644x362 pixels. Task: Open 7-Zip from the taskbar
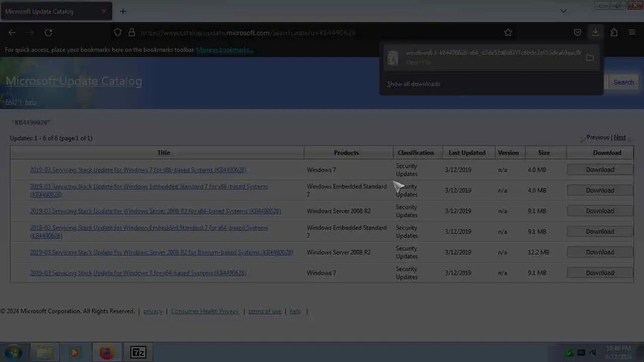tap(138, 352)
